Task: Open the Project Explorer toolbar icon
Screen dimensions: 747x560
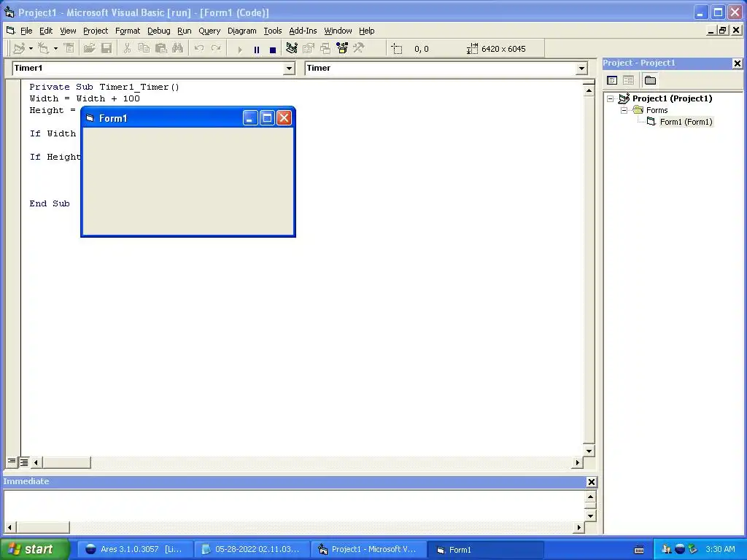Action: coord(292,48)
